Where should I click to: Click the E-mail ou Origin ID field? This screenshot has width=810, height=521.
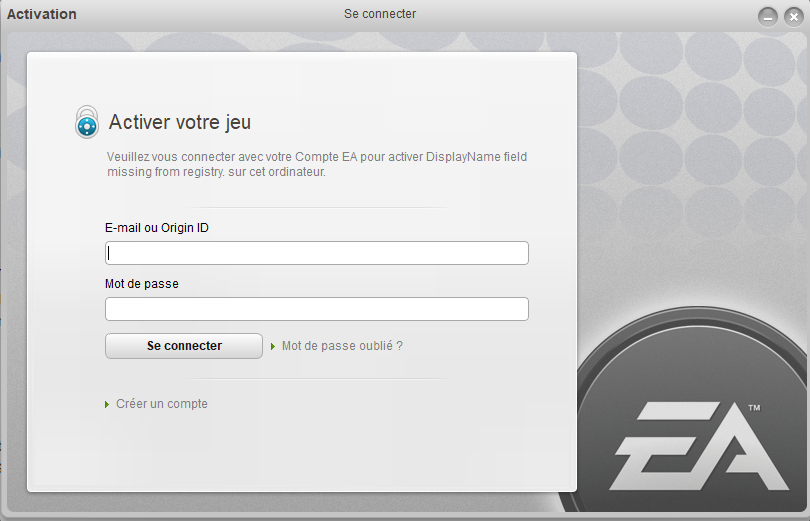(x=317, y=253)
